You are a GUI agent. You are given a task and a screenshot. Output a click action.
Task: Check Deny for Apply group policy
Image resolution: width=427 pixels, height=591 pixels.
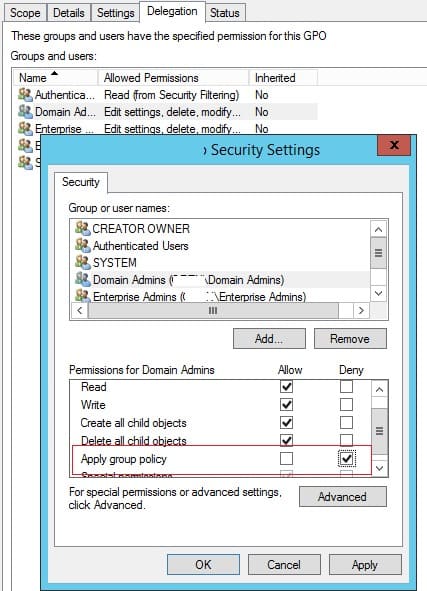coord(346,459)
